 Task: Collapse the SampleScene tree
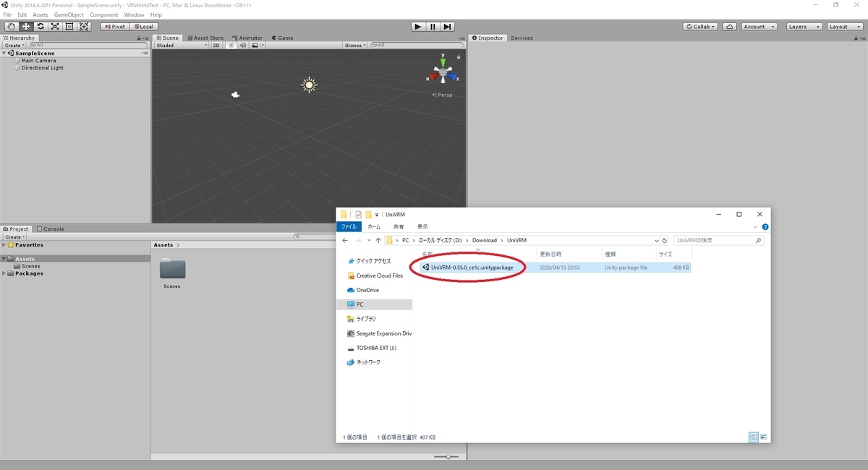(x=4, y=54)
